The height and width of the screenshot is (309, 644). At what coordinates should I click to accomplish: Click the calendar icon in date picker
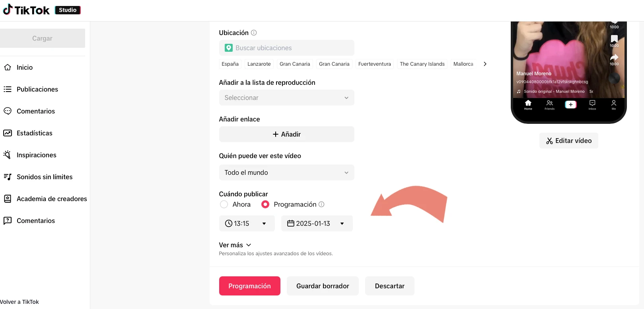click(291, 223)
